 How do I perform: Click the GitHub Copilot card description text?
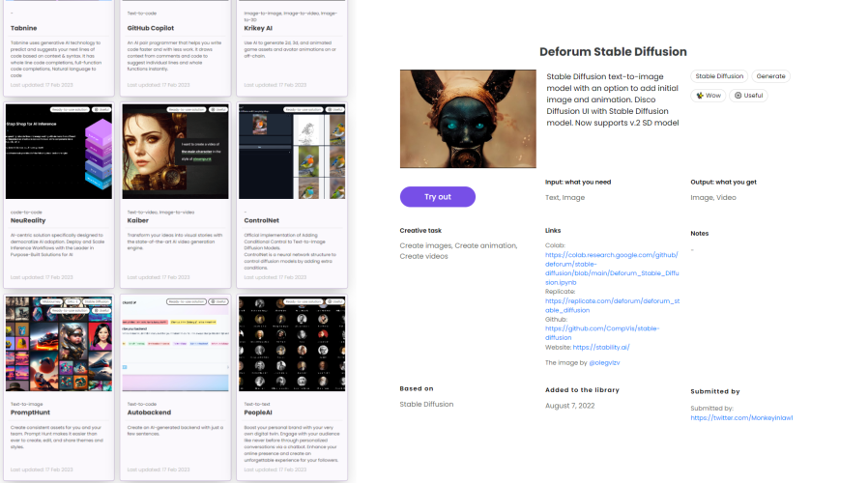click(x=174, y=56)
